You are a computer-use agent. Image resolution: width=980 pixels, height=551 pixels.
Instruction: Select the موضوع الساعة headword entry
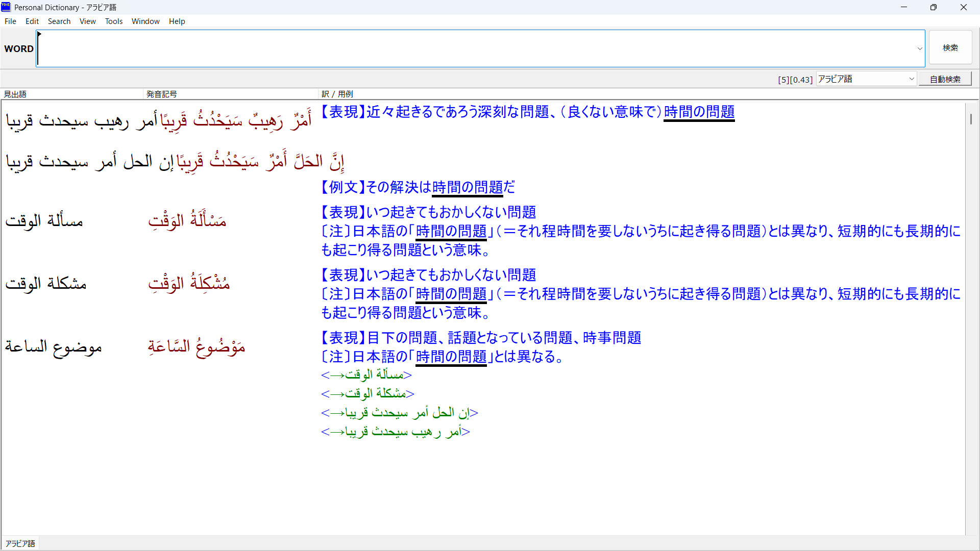click(54, 347)
